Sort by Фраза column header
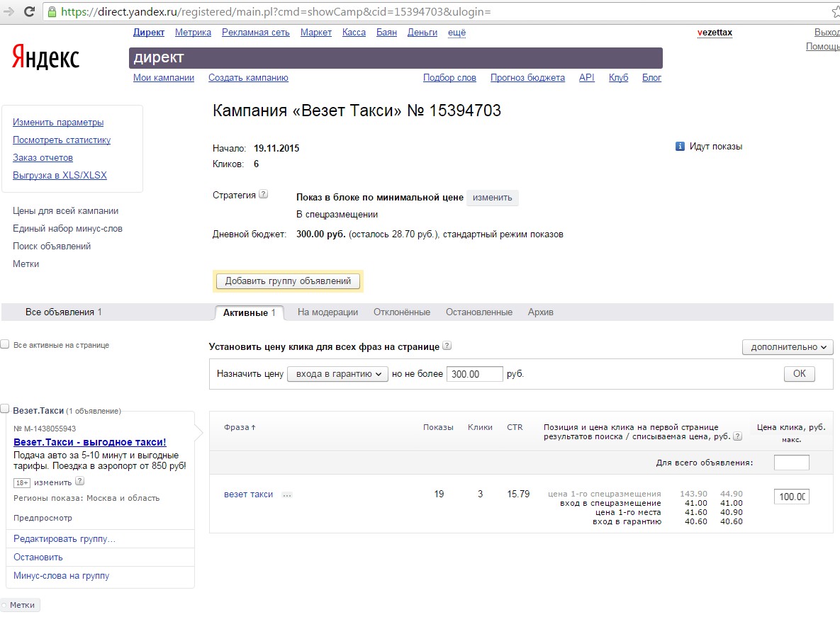Screen dimensions: 840x617 240,427
